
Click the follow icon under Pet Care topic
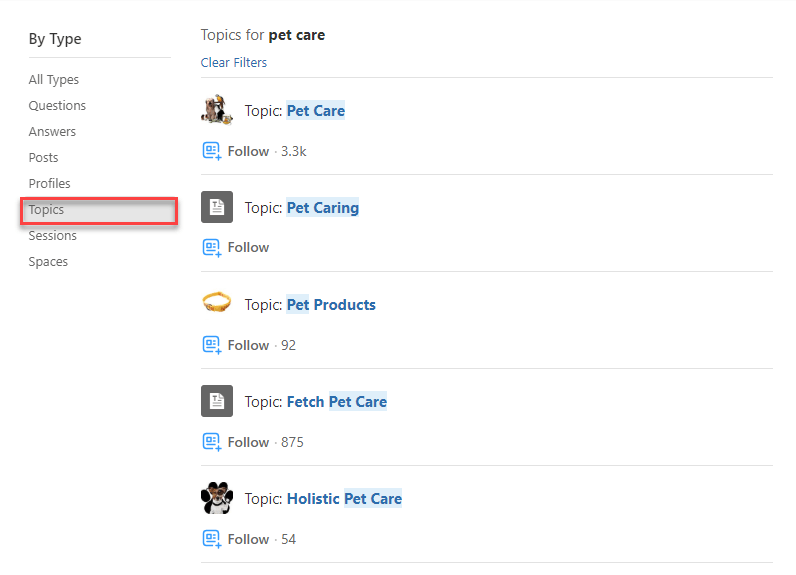click(x=212, y=151)
